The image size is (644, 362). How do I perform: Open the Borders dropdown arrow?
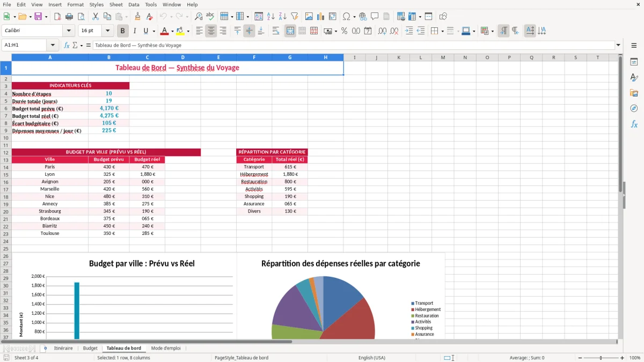pos(442,31)
